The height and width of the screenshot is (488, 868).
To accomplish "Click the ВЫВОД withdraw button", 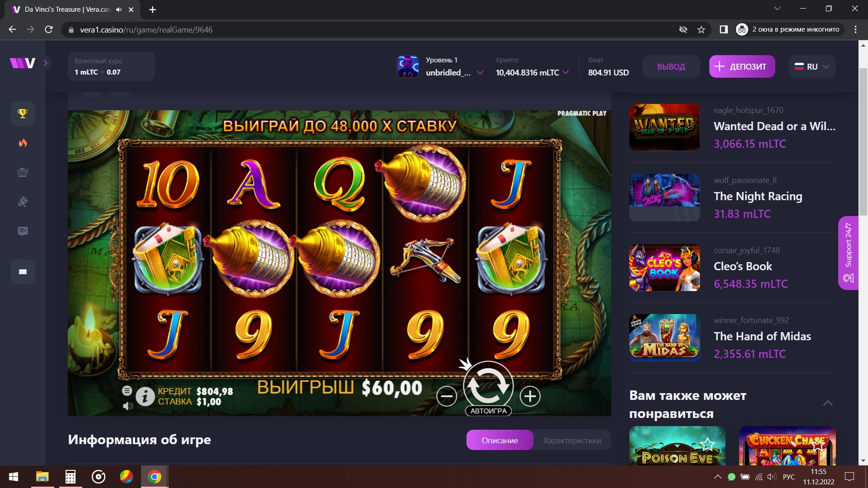I will point(671,66).
